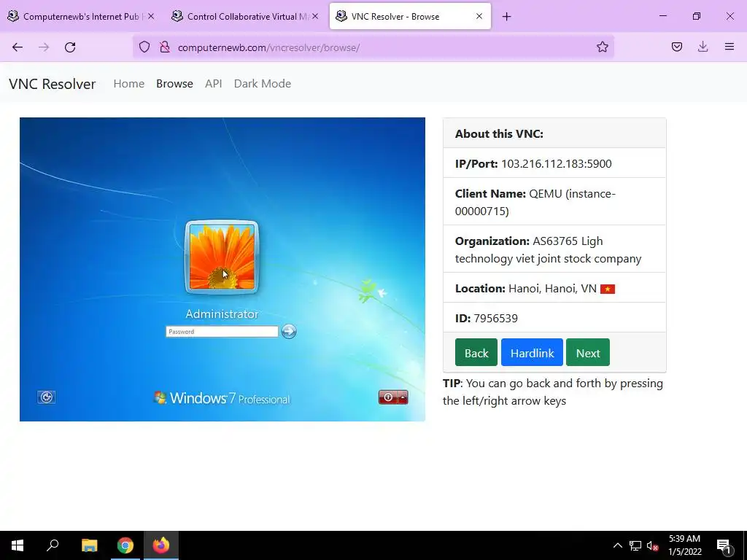Click the Windows 7 VNC screenshot thumbnail
Screen dimensions: 747x560
point(222,269)
